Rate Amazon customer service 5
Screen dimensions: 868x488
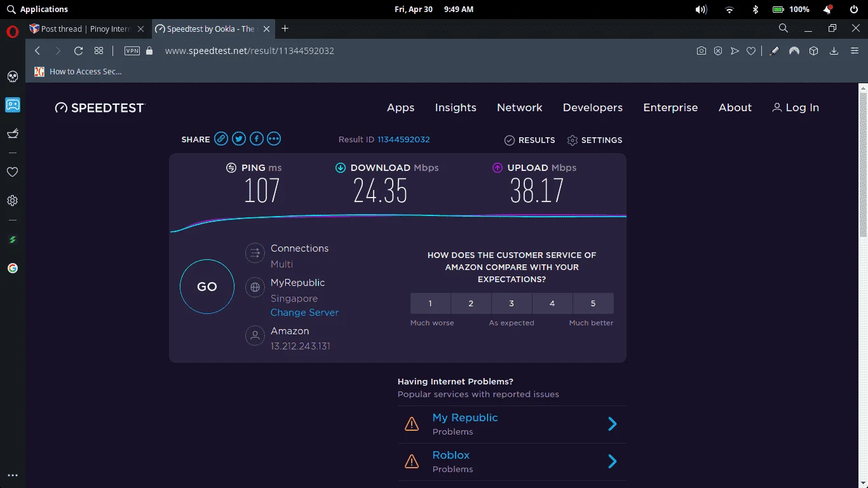(593, 304)
